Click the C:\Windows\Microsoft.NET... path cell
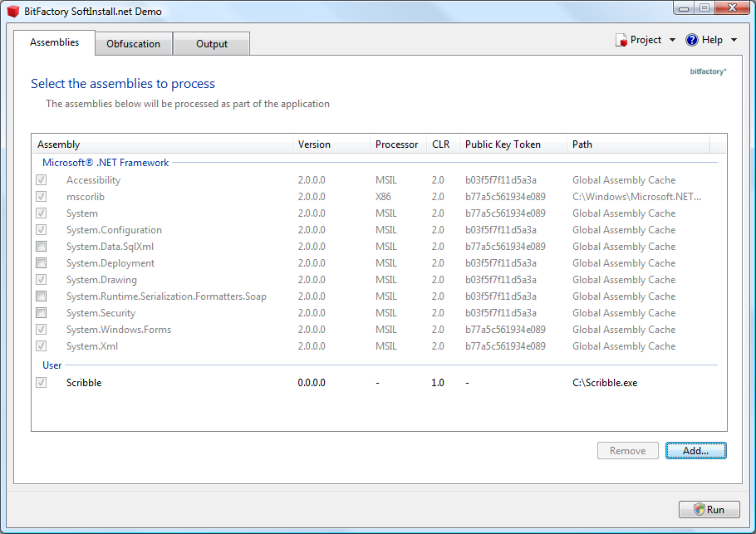Image resolution: width=756 pixels, height=534 pixels. click(636, 197)
